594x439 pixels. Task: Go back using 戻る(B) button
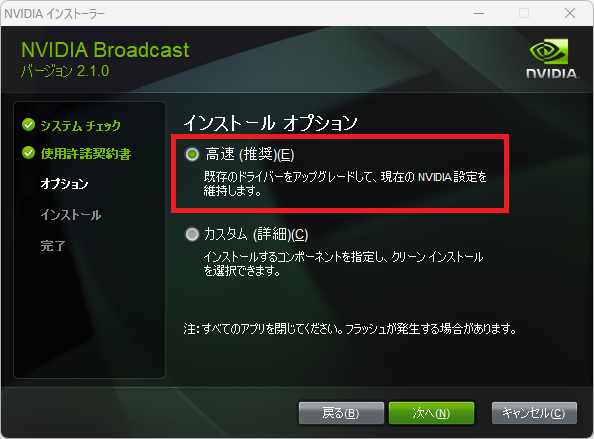341,413
